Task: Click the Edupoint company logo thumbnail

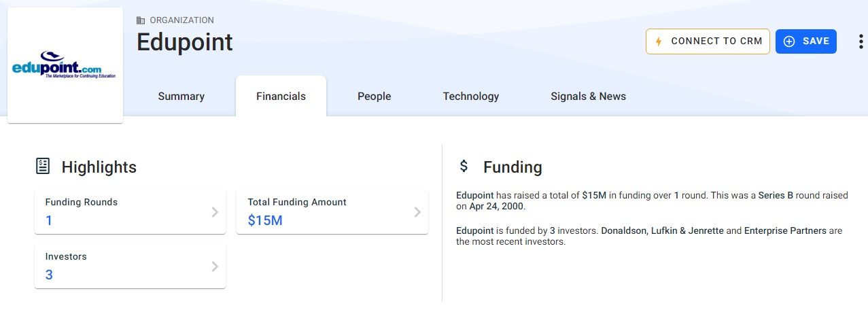Action: point(65,65)
